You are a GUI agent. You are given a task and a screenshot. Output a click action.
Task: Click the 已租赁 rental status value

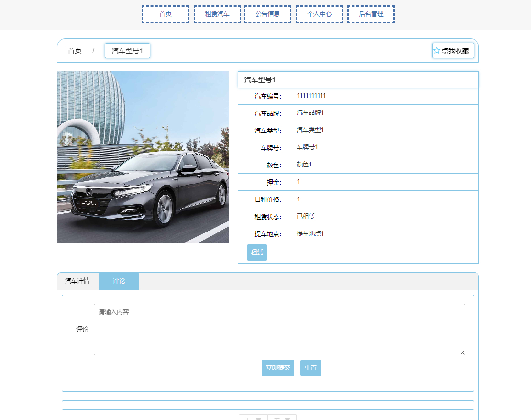pos(306,216)
